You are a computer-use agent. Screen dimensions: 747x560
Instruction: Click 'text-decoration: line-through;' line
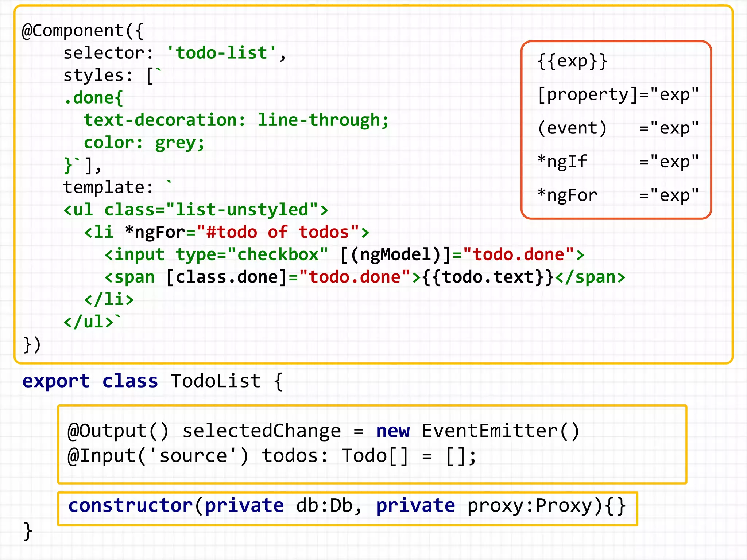(x=236, y=120)
